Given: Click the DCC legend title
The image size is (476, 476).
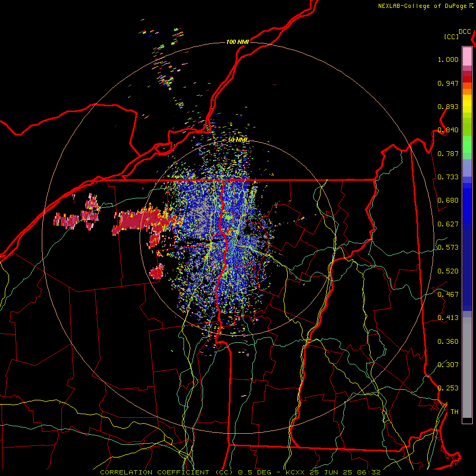Looking at the screenshot, I should click(x=464, y=32).
